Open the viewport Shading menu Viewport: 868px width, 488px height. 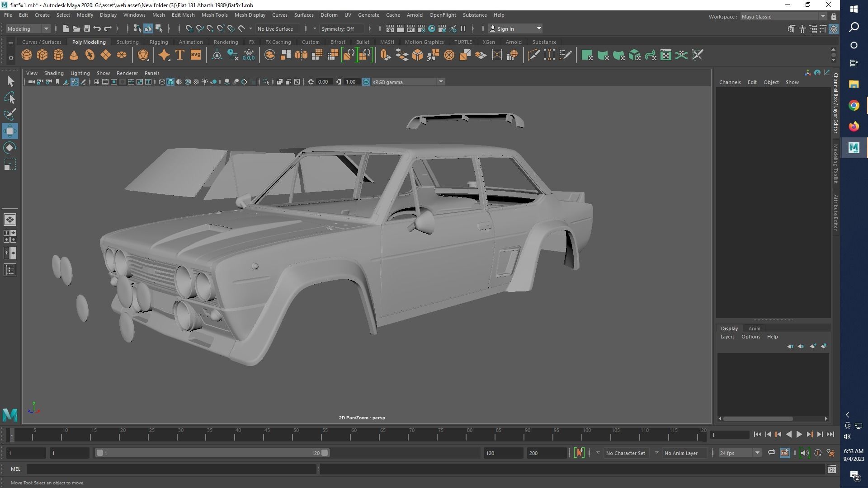pos(54,73)
